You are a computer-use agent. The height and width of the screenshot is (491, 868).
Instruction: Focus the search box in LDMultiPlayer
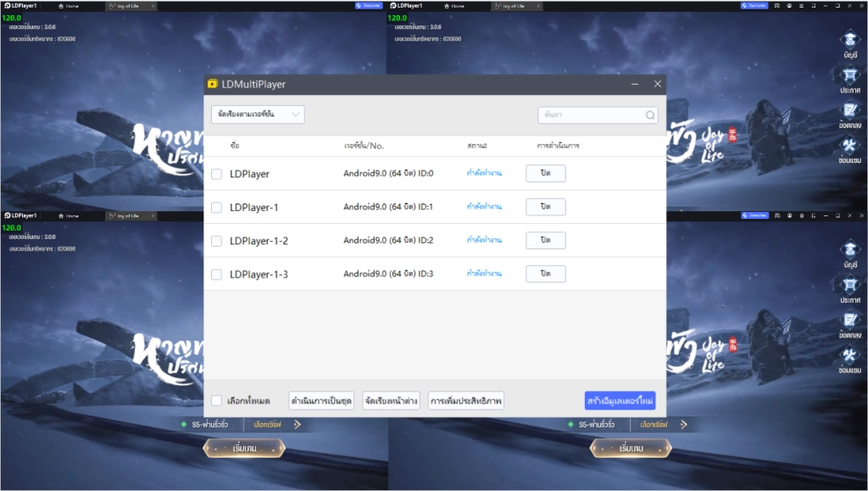pos(598,115)
